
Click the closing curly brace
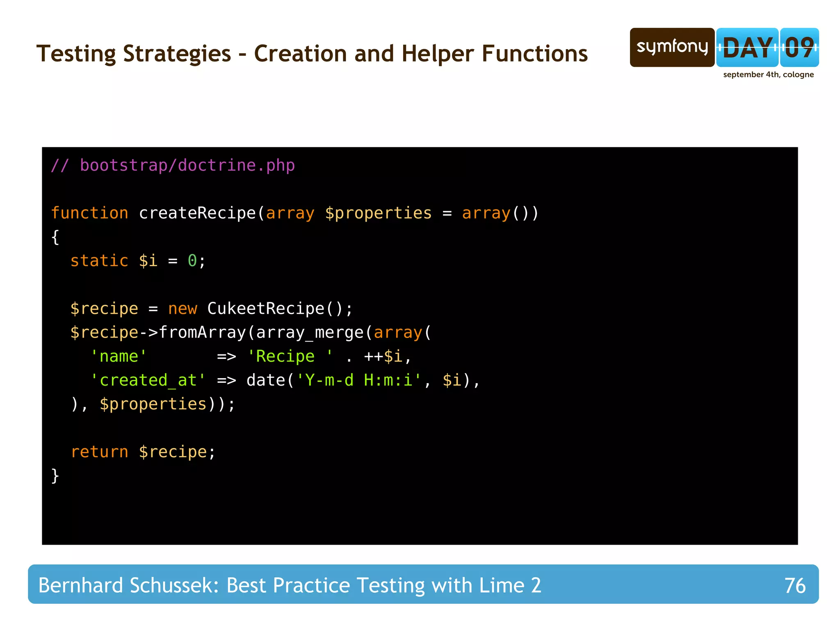55,476
